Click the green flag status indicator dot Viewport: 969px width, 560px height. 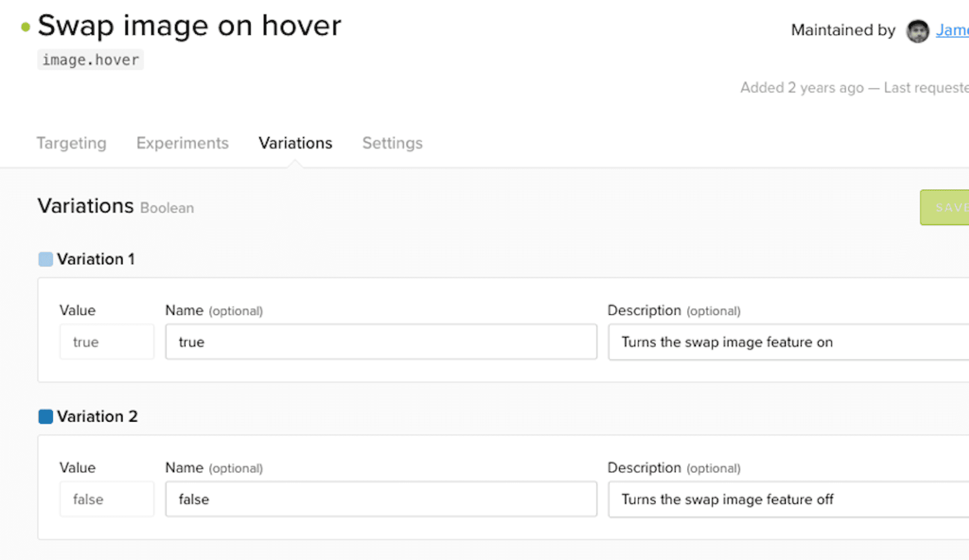coord(25,27)
